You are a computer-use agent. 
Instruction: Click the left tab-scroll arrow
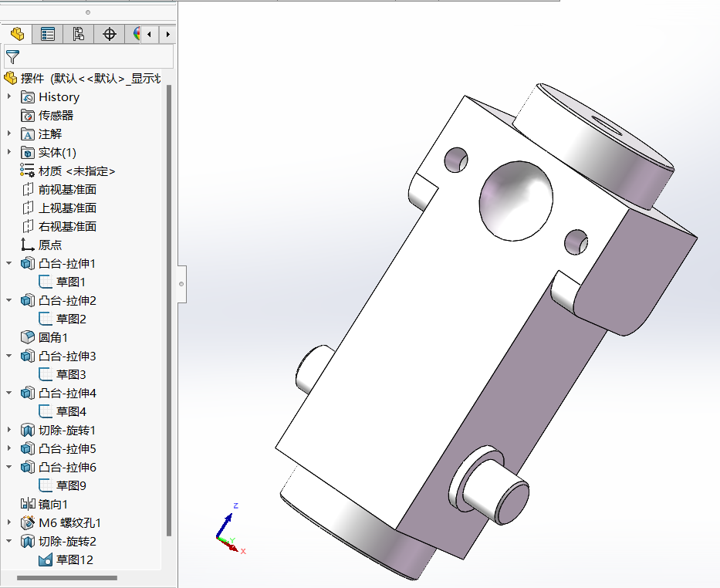coord(149,34)
